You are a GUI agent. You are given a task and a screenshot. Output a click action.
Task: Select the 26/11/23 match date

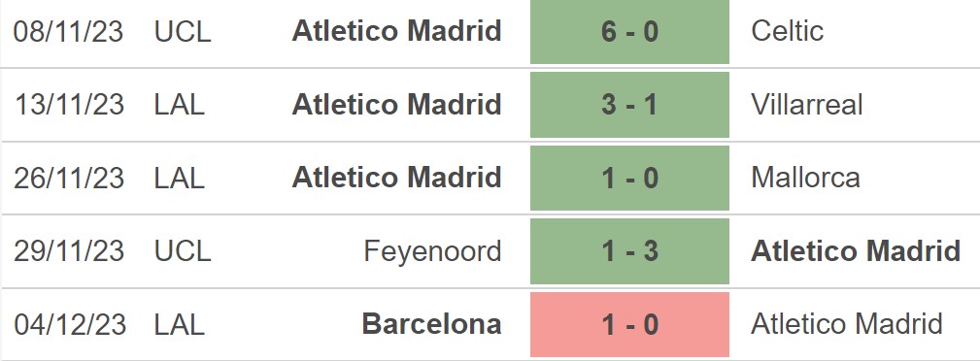point(69,178)
